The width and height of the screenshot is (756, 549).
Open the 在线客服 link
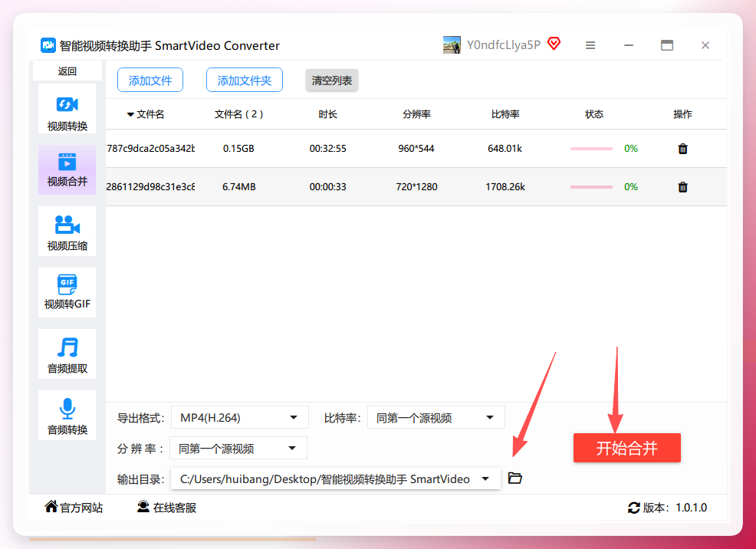click(175, 508)
